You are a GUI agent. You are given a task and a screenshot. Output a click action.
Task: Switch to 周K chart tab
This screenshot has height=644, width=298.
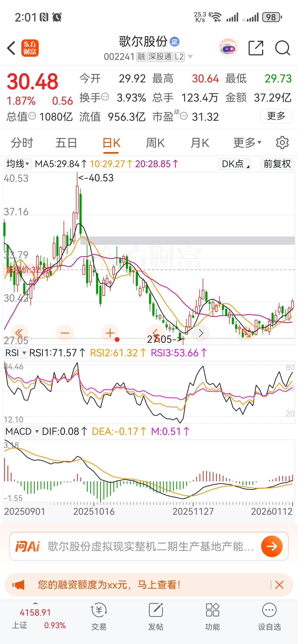(155, 143)
